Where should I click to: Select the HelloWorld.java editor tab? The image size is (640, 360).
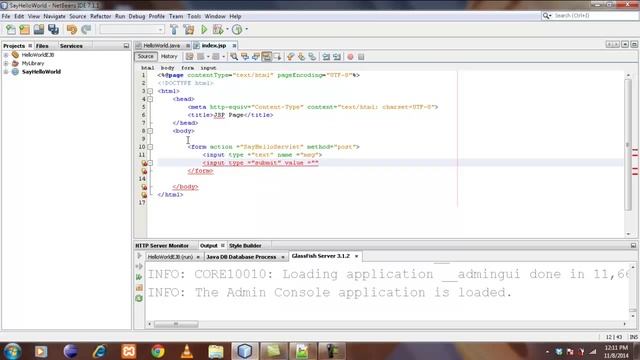[162, 46]
